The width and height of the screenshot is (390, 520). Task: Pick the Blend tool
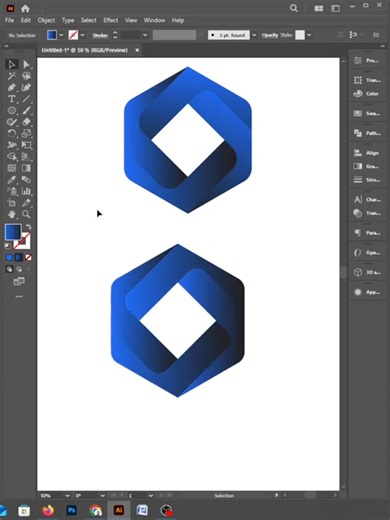coord(26,180)
